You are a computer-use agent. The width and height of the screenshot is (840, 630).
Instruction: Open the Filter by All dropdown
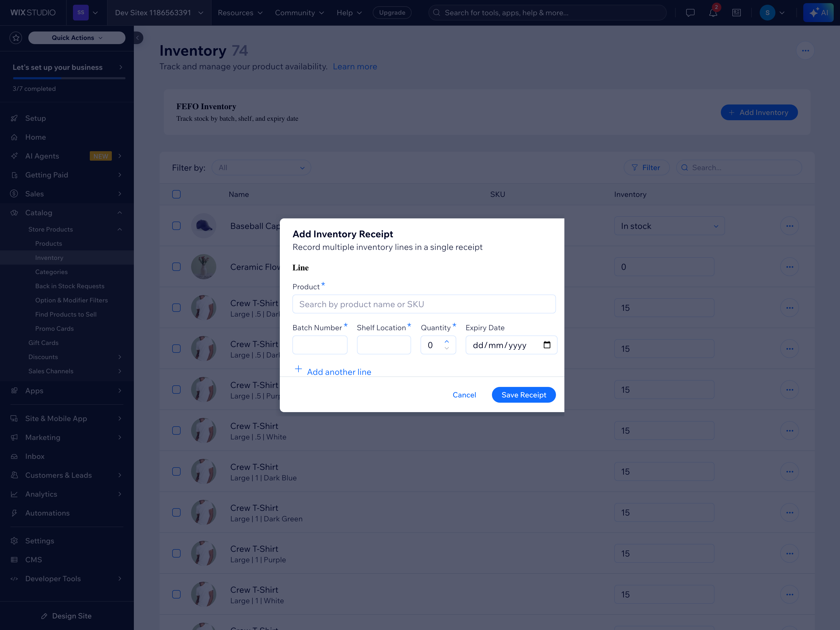pyautogui.click(x=261, y=167)
